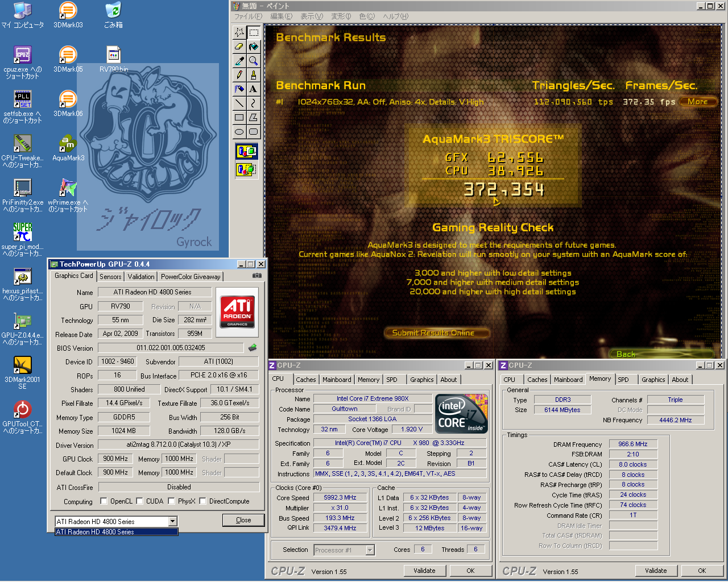
Task: Choose the Rounded Rectangle tool
Action: [254, 132]
